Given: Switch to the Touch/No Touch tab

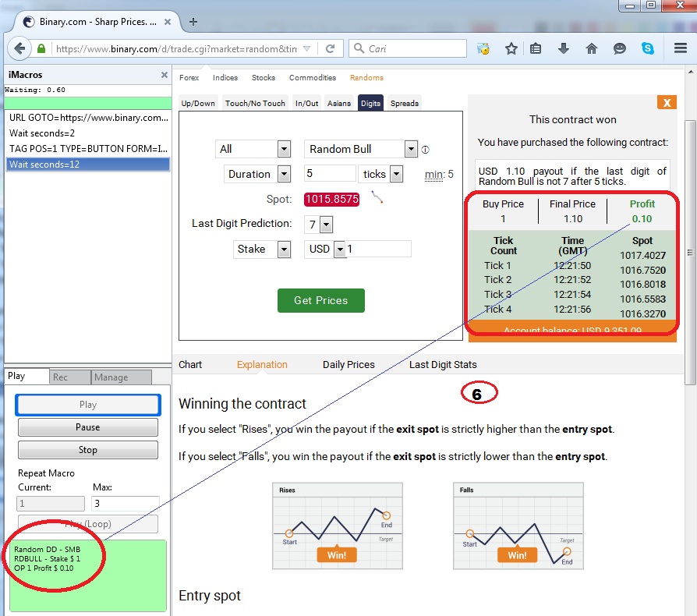Looking at the screenshot, I should click(255, 103).
